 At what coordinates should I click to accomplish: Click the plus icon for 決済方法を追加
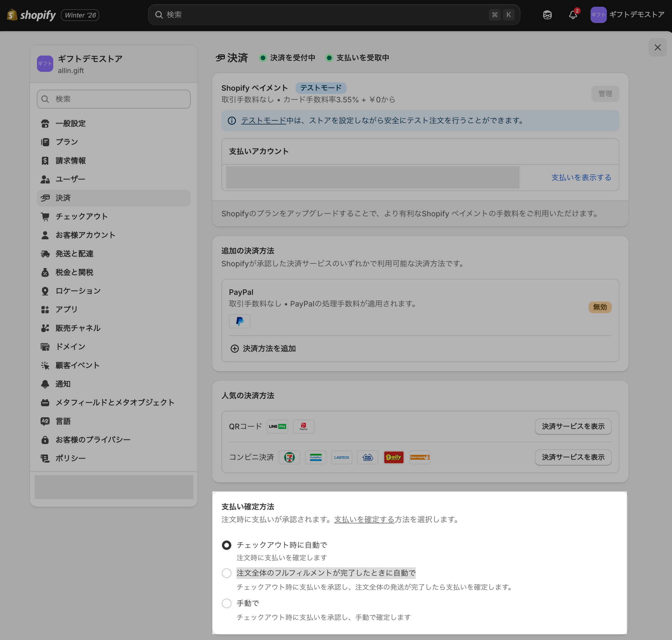point(234,348)
